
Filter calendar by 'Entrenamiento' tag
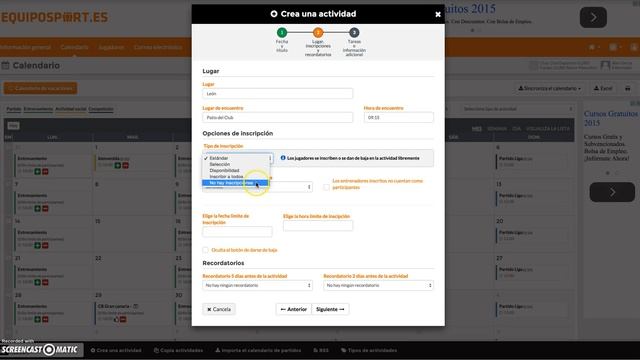[38, 109]
